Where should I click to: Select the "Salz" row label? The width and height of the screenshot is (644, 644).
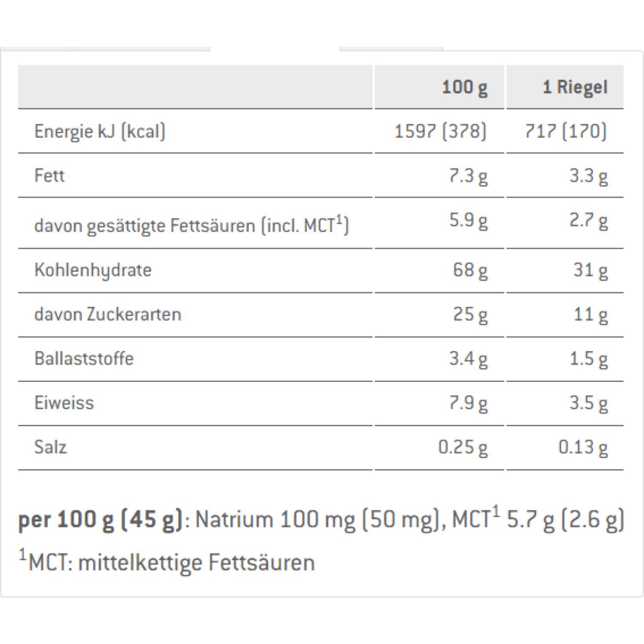(50, 447)
